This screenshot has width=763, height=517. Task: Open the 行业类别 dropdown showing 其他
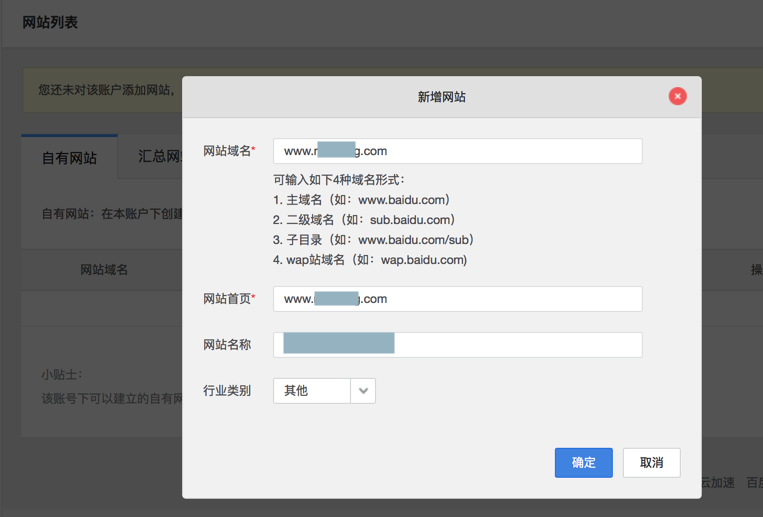click(313, 391)
